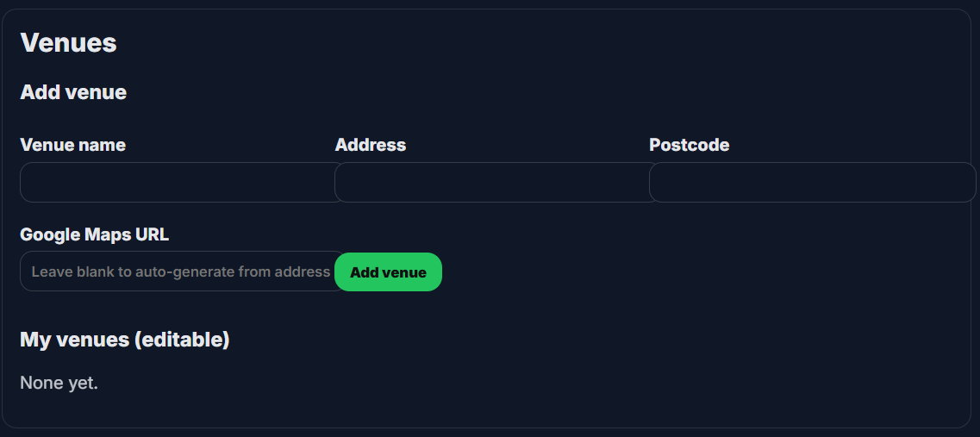Select the word "editable" in My venues heading
Image resolution: width=980 pixels, height=437 pixels.
(181, 340)
